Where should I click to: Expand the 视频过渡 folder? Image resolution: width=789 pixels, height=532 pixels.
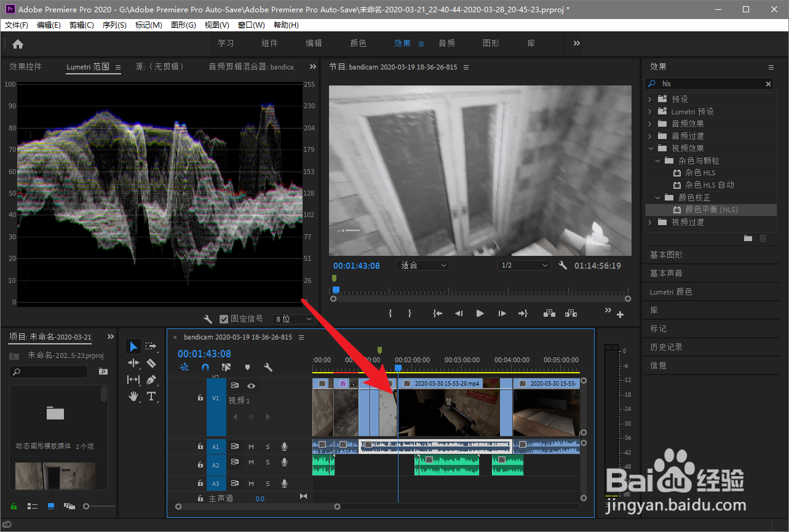pyautogui.click(x=650, y=222)
